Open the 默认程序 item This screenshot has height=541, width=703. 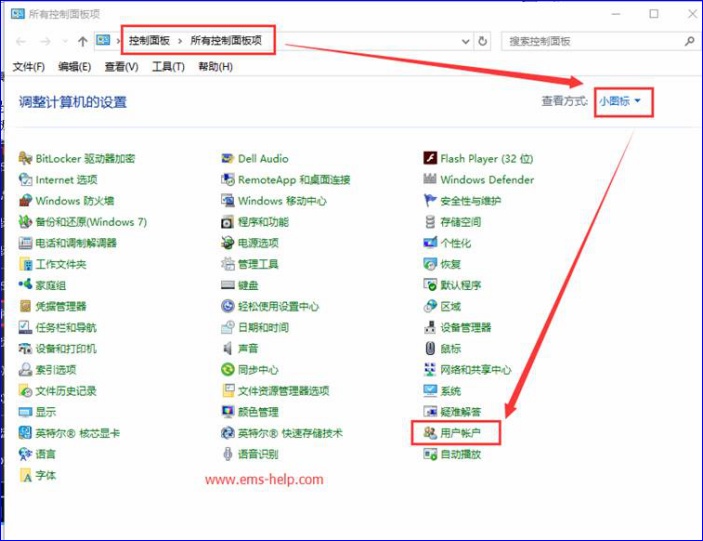click(x=452, y=285)
